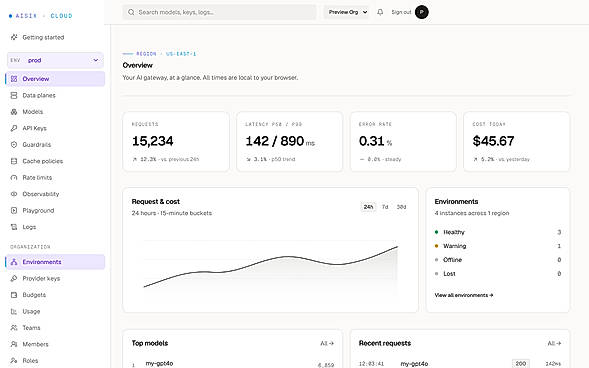Select the 24h chart range
The height and width of the screenshot is (368, 589).
pos(368,207)
